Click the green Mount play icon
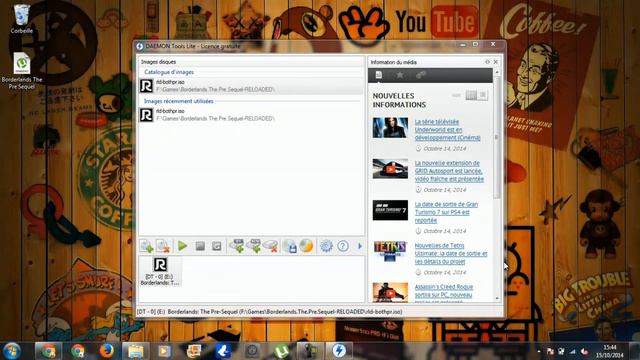The height and width of the screenshot is (360, 640). 182,246
